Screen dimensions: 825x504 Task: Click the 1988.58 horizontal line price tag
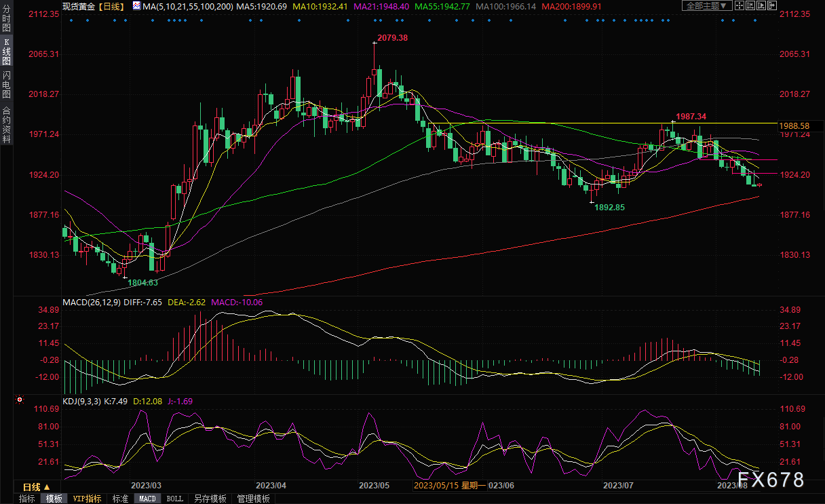[x=796, y=126]
